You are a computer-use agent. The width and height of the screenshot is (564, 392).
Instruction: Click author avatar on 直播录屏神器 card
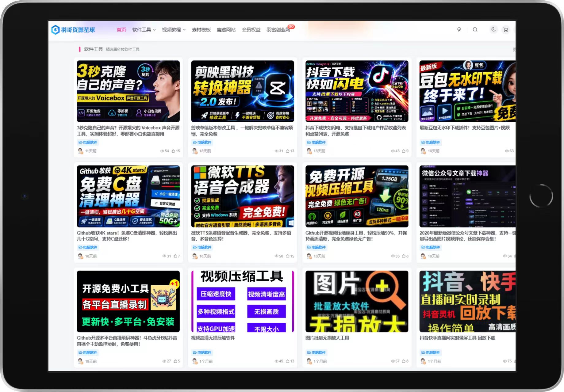click(x=80, y=361)
